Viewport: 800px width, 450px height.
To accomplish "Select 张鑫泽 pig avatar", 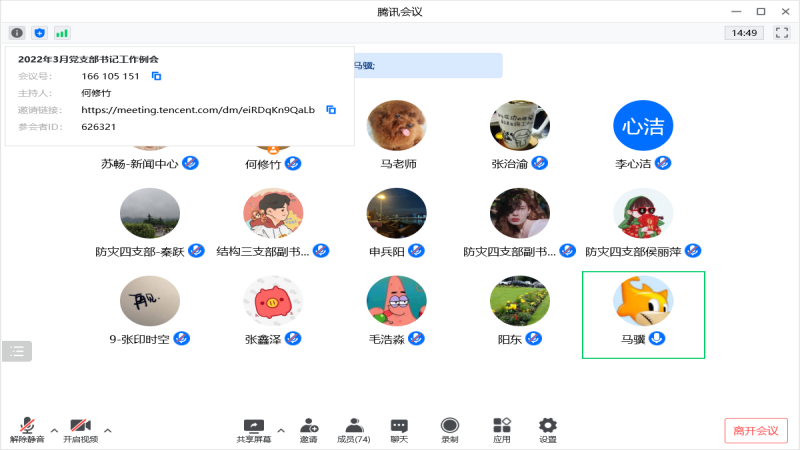I will pos(273,301).
